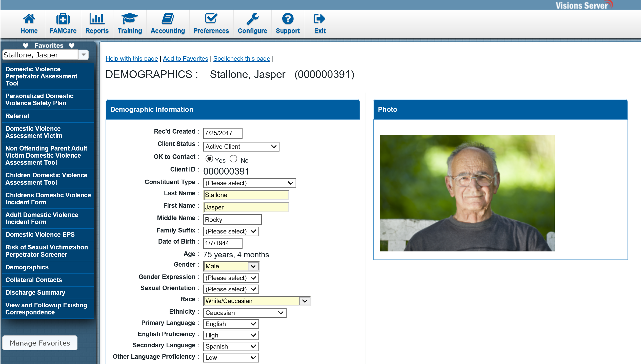This screenshot has width=641, height=364.
Task: Open the Configure wrench icon
Action: click(x=252, y=19)
